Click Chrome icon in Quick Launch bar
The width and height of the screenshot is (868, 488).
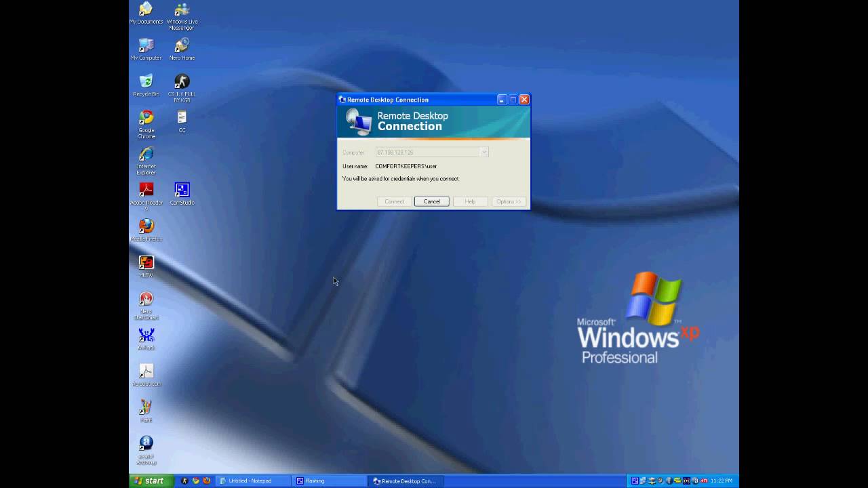coord(195,481)
